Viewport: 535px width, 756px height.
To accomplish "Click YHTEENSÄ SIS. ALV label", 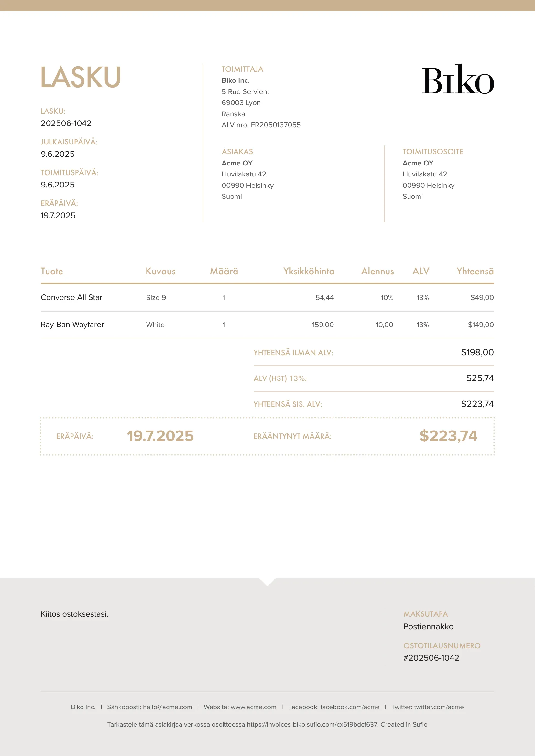I will tap(288, 404).
